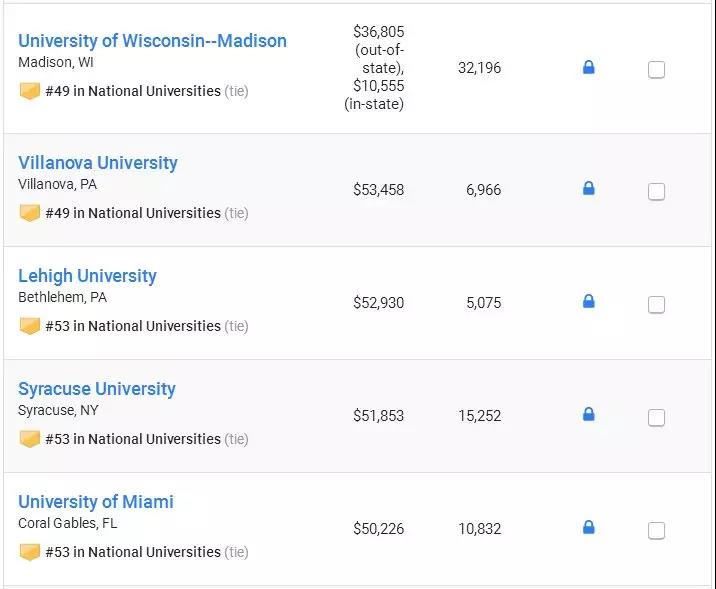Click ranking badge icon under Coral Gables, FL
This screenshot has height=589, width=716.
pyautogui.click(x=30, y=552)
